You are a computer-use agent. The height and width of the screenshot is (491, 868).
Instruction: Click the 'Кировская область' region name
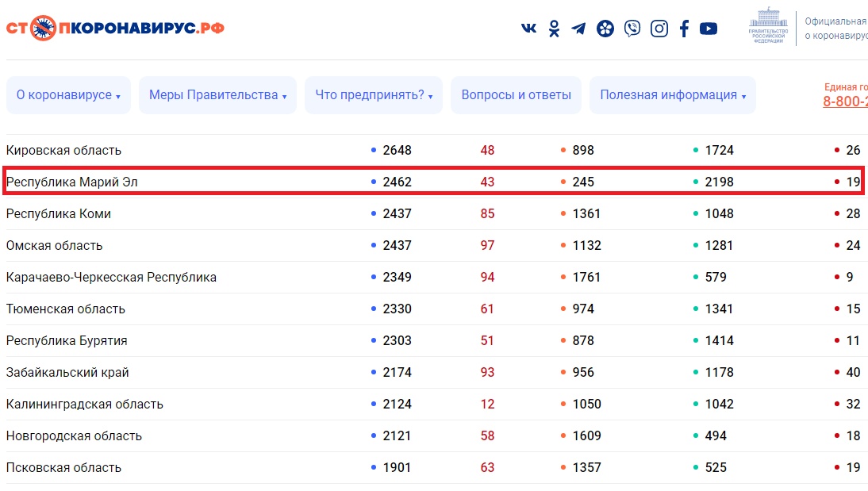click(x=63, y=150)
